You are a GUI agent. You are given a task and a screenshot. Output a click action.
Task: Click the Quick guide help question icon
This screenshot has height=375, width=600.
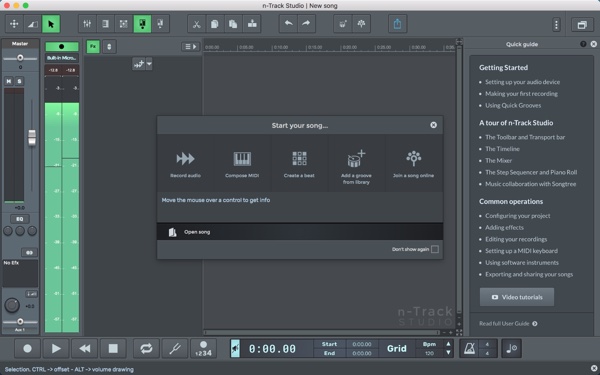[x=583, y=44]
